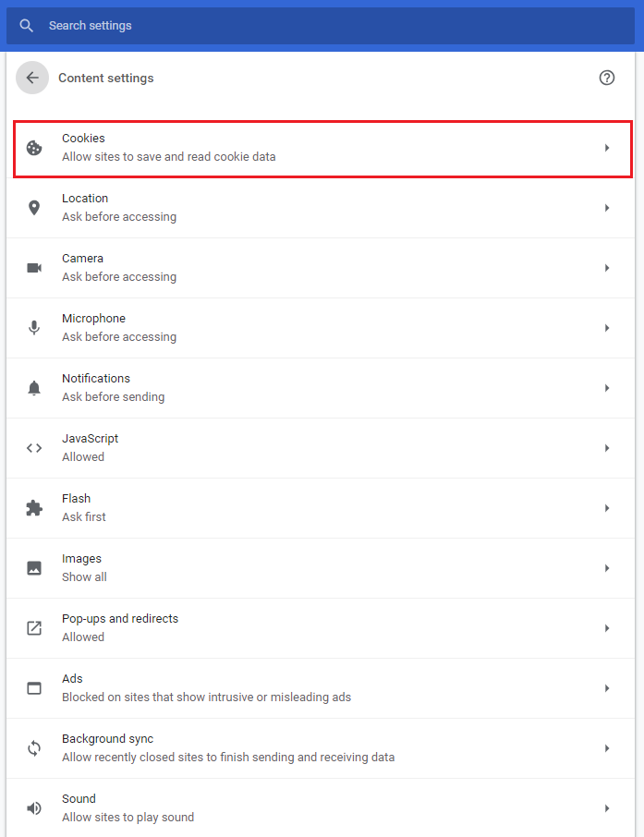Click the location pin icon
This screenshot has height=837, width=644.
point(34,208)
